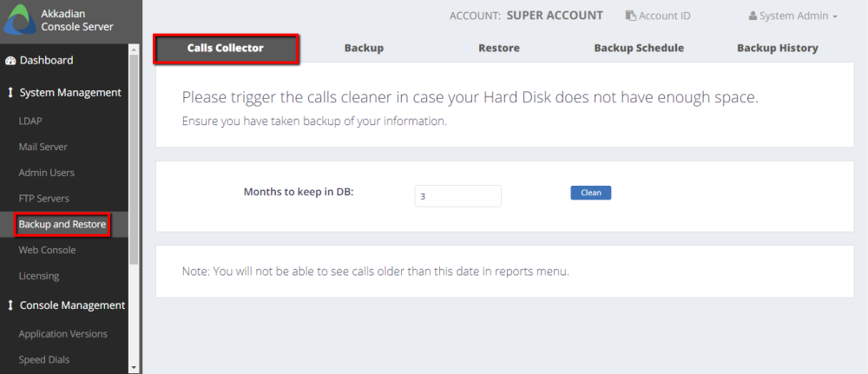This screenshot has height=374, width=868.
Task: Open Application Versions in sidebar
Action: pyautogui.click(x=63, y=334)
